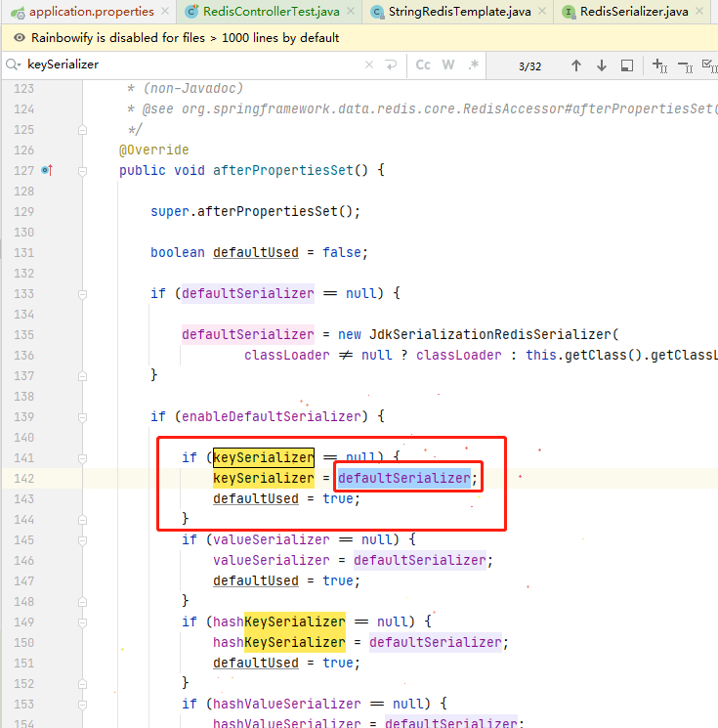Switch to RedisSerializer.java tab
The width and height of the screenshot is (718, 728).
pos(633,12)
